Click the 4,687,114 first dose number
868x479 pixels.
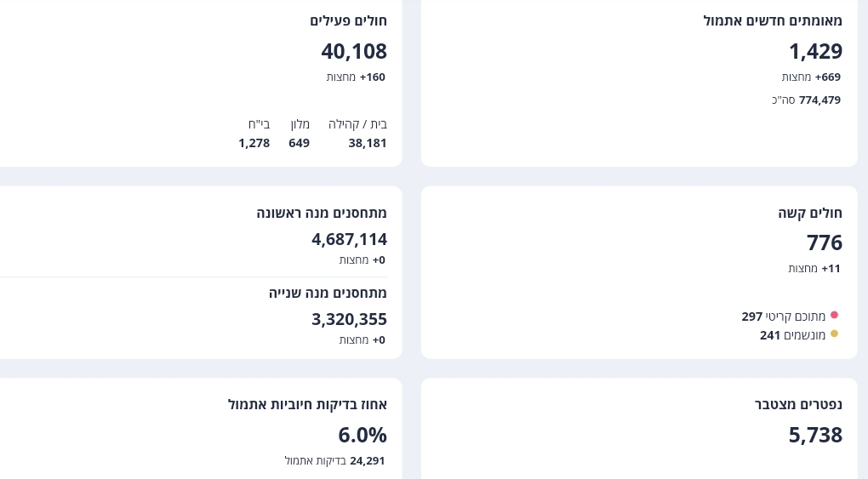(349, 239)
